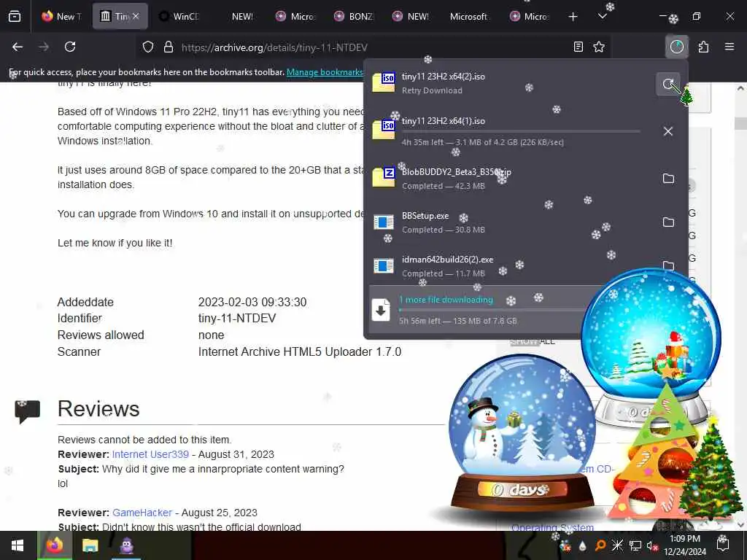Open tiny11 23H2 x64(2).iso file icon
This screenshot has width=747, height=560.
click(x=384, y=82)
